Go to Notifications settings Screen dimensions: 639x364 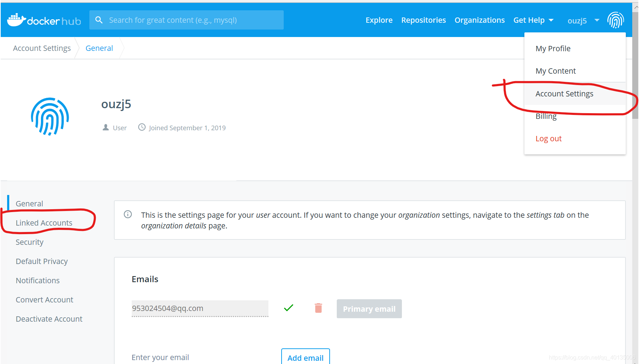coord(38,280)
